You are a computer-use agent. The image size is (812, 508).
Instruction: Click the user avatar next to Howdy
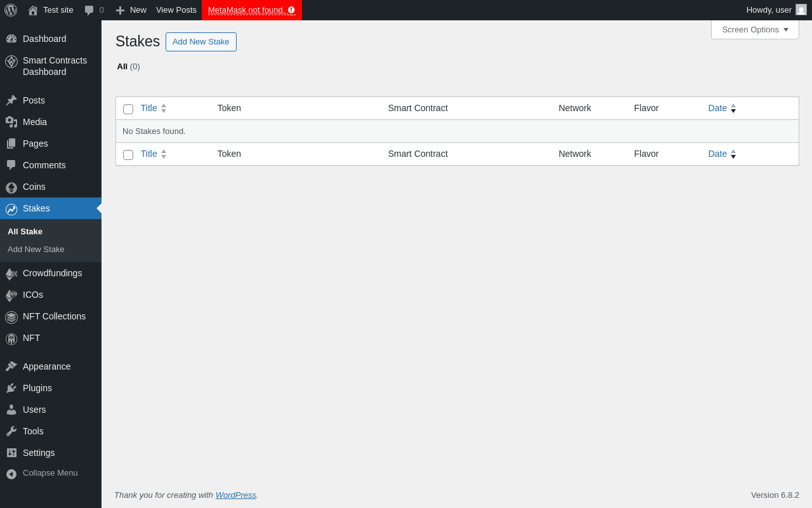coord(801,10)
